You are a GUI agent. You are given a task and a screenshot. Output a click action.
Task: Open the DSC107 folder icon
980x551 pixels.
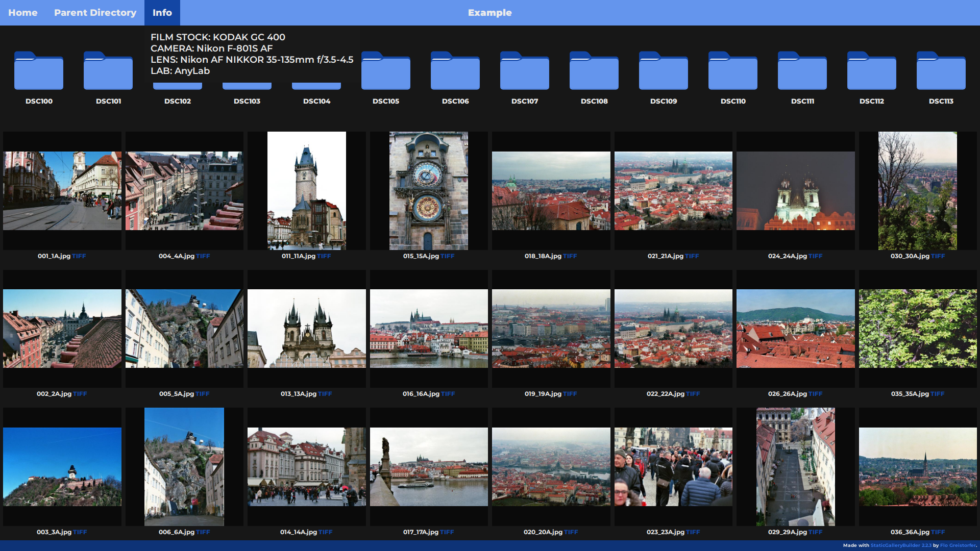[525, 71]
